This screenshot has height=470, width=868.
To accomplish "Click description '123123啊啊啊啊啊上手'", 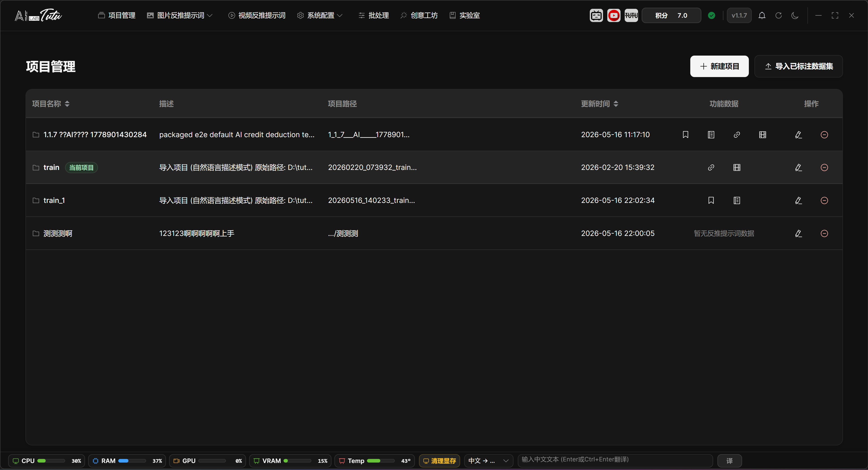I will [196, 233].
